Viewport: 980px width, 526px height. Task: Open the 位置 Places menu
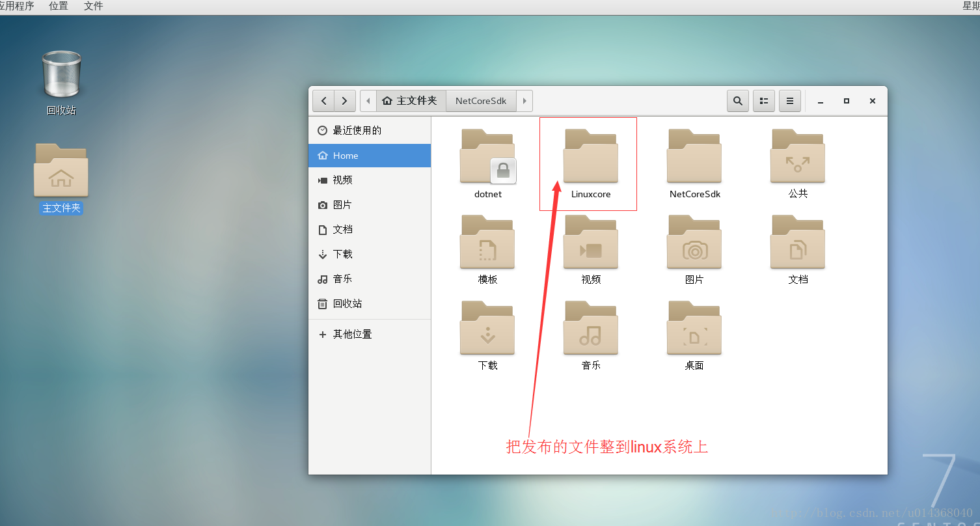58,6
